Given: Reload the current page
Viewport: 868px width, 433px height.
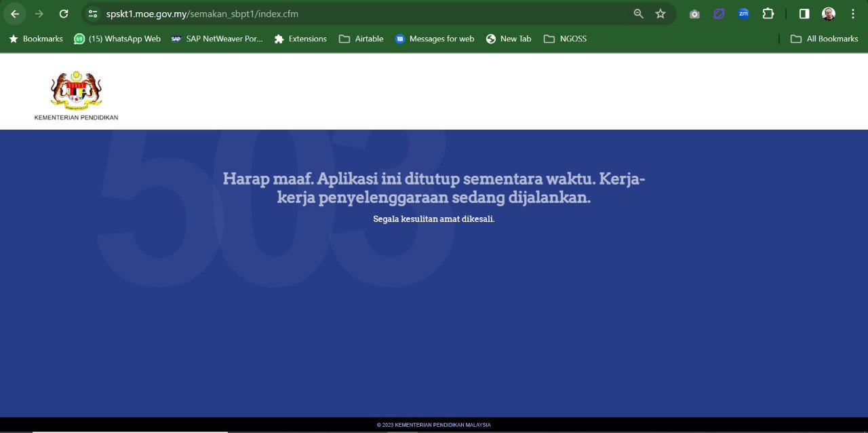Looking at the screenshot, I should (x=64, y=14).
